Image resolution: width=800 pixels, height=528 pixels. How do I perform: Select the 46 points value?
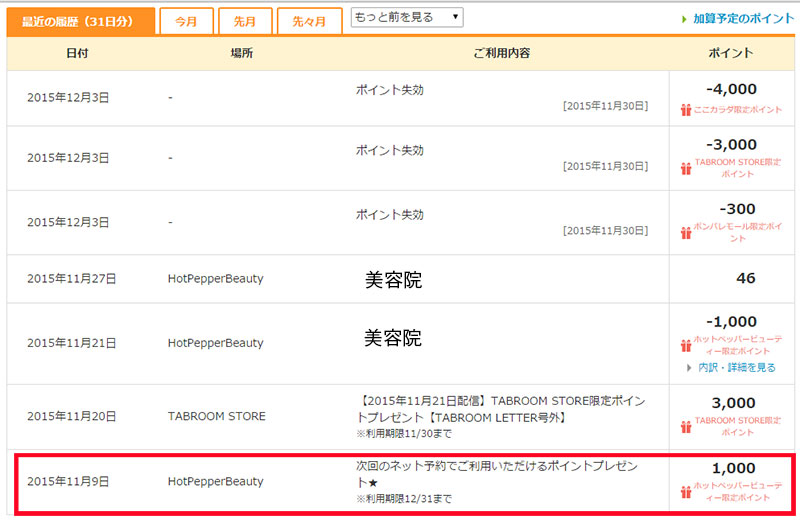tap(746, 279)
